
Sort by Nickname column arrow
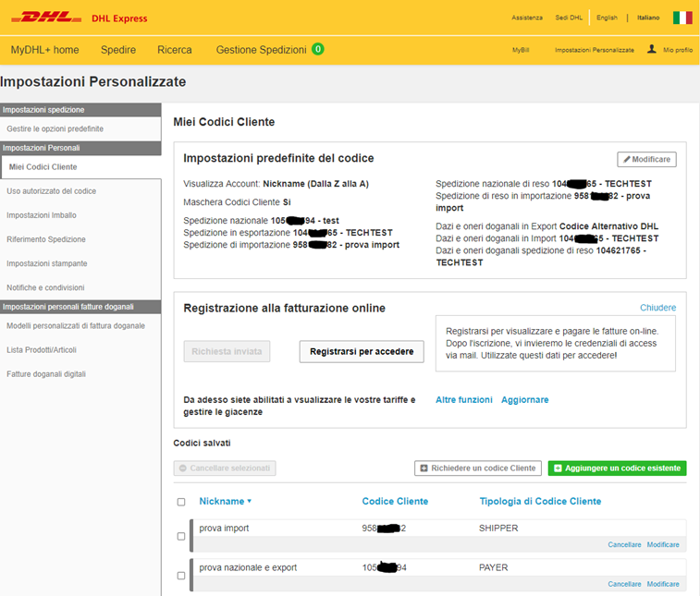point(249,502)
